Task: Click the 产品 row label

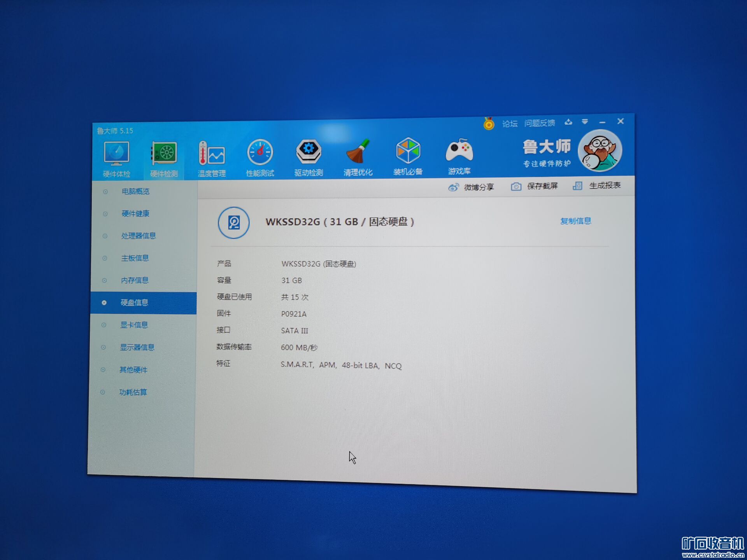Action: pyautogui.click(x=224, y=264)
